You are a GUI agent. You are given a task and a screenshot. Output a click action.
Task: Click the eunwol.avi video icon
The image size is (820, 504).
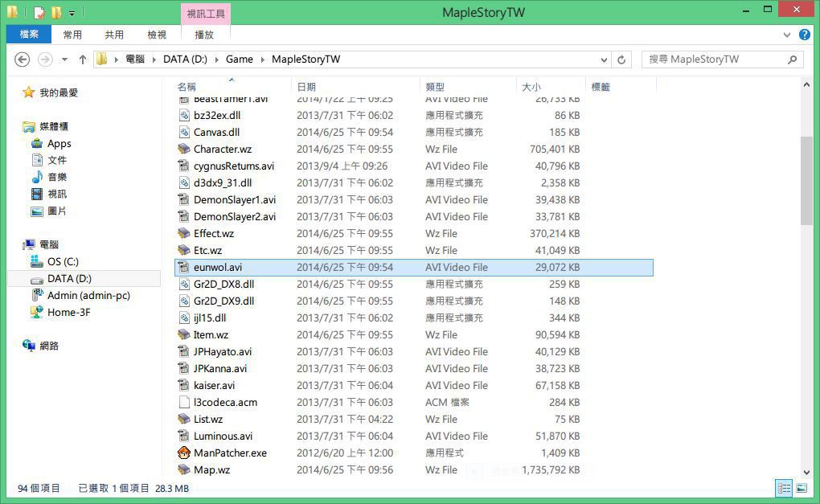coord(184,267)
